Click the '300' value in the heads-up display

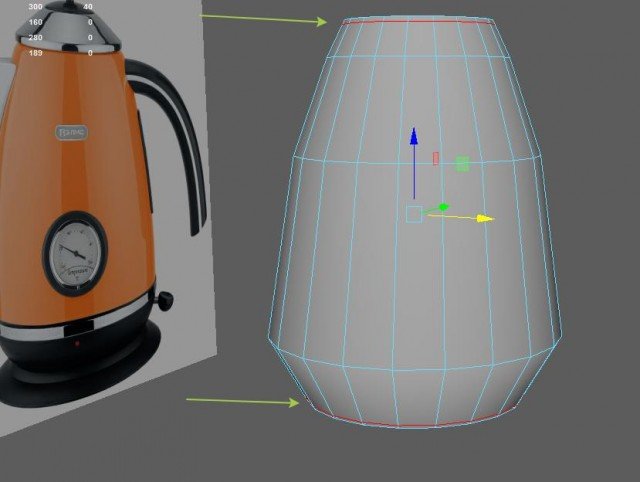pyautogui.click(x=35, y=7)
